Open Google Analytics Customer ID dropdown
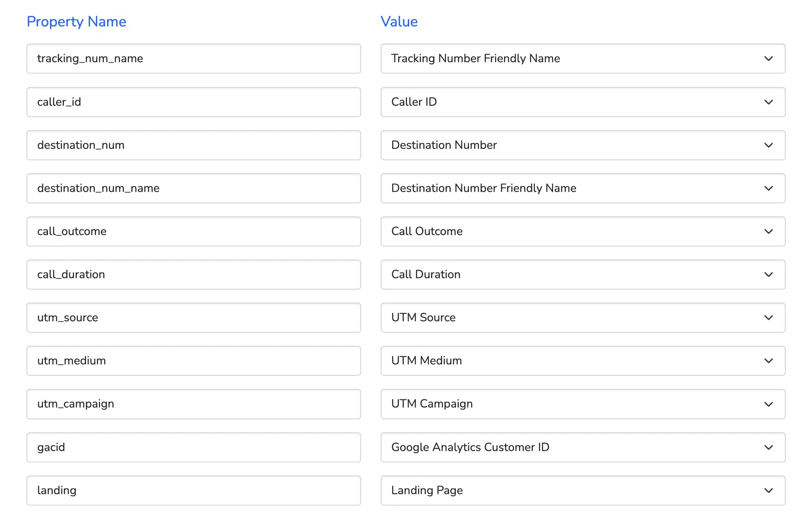The image size is (802, 532). (583, 447)
